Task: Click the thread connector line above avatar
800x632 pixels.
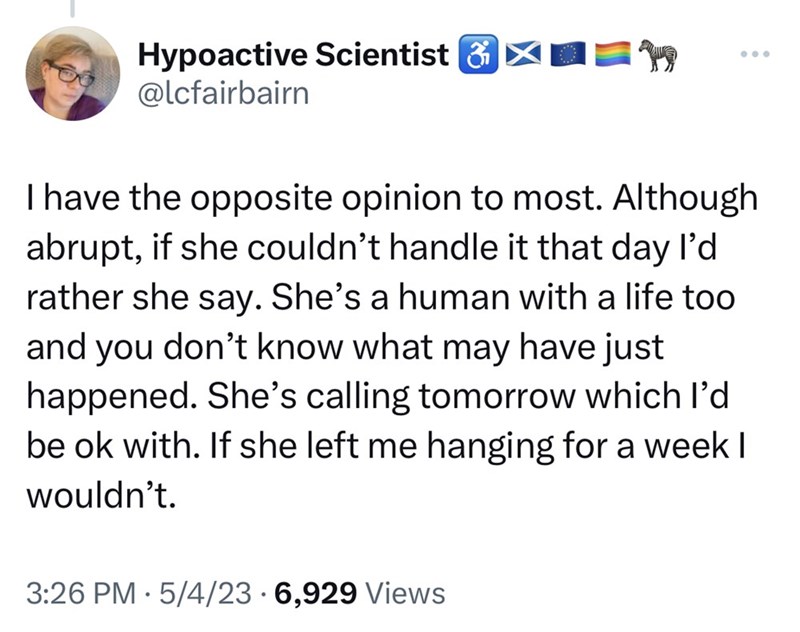Action: coord(72,8)
